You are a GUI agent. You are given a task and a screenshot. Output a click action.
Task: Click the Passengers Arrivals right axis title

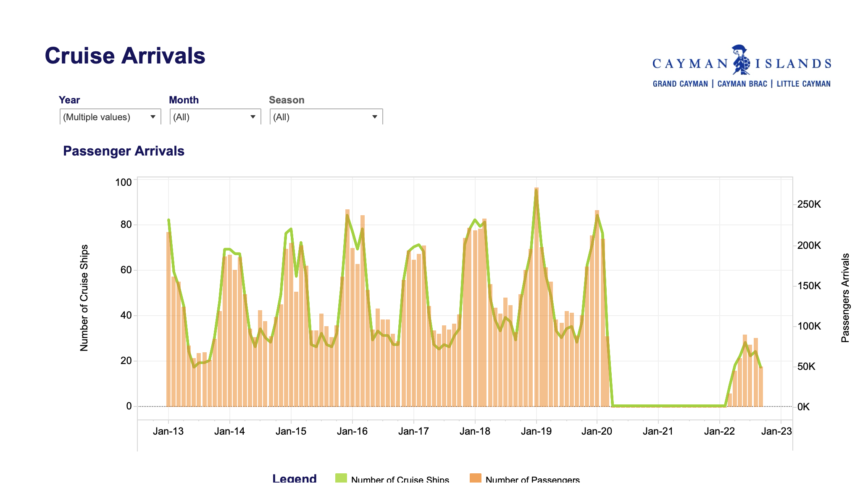(845, 298)
